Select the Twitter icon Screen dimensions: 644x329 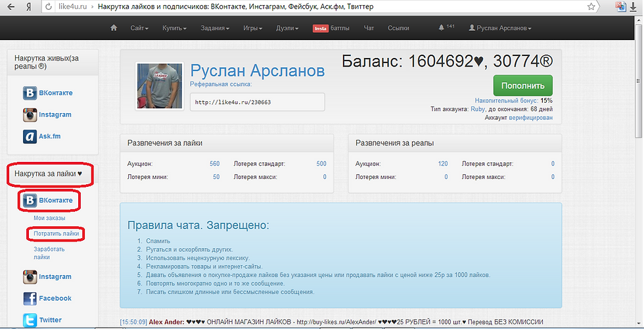pyautogui.click(x=30, y=320)
